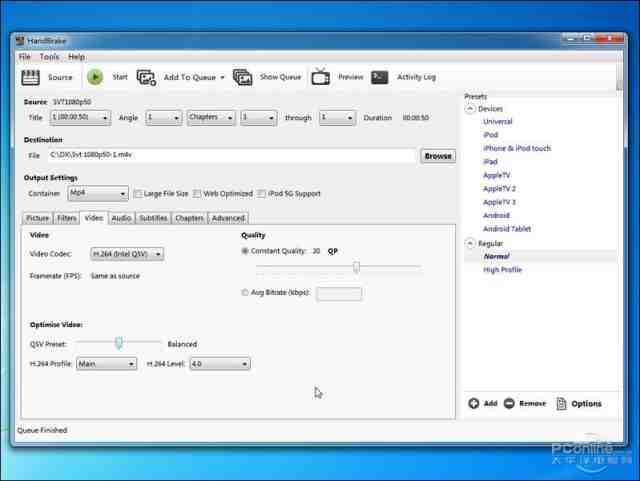
Task: Select the Avg Bitrate radio button
Action: (245, 292)
